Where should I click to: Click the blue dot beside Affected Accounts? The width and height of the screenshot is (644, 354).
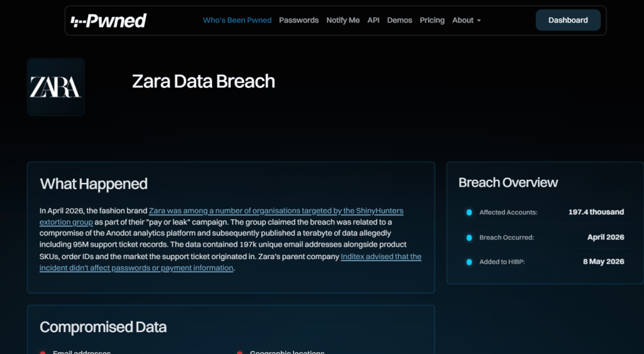pos(469,213)
